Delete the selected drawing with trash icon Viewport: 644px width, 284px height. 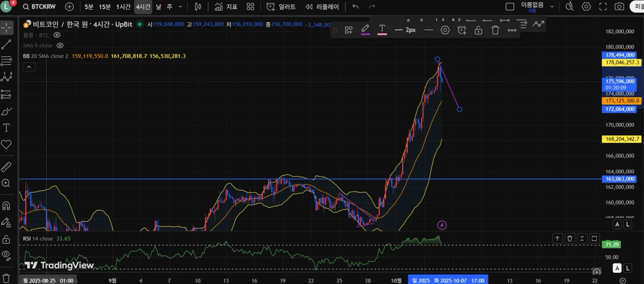495,30
